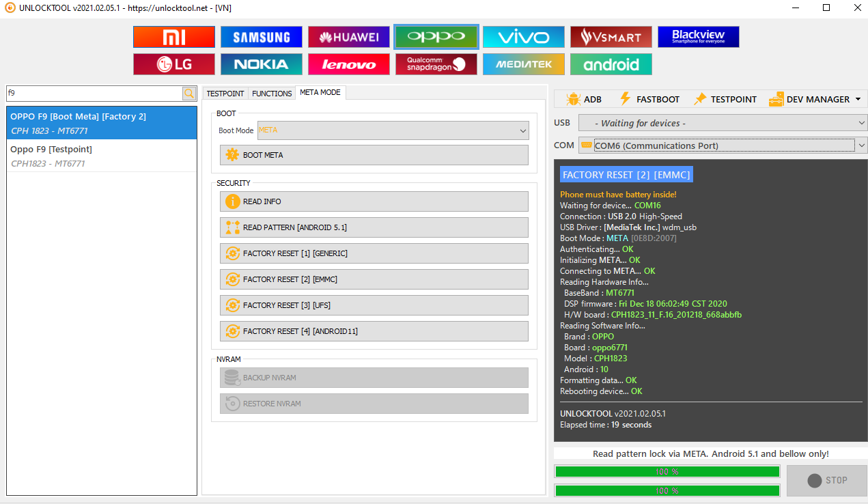Viewport: 868px width, 504px height.
Task: Click the model search input field
Action: [x=94, y=93]
